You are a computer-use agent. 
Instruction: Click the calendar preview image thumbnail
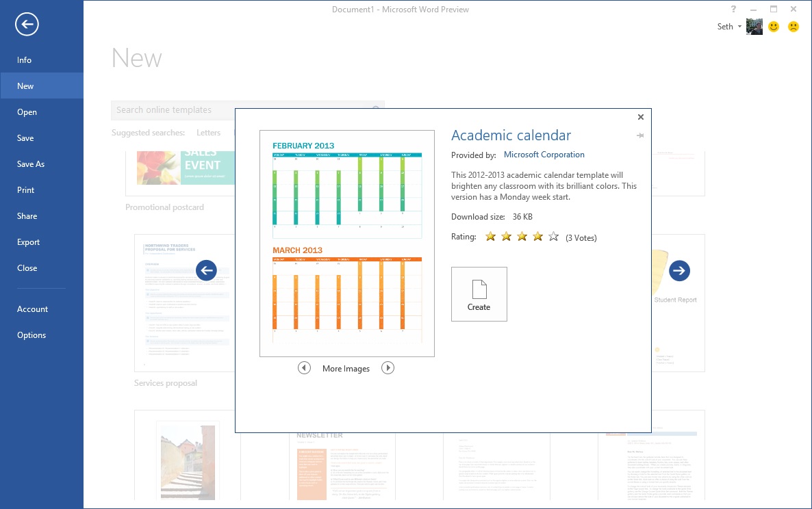pos(347,243)
